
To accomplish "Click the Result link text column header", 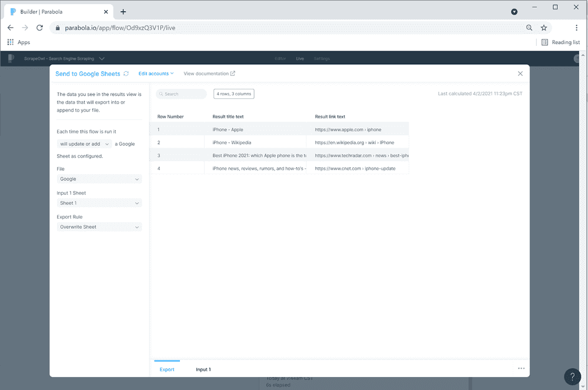I will 330,116.
